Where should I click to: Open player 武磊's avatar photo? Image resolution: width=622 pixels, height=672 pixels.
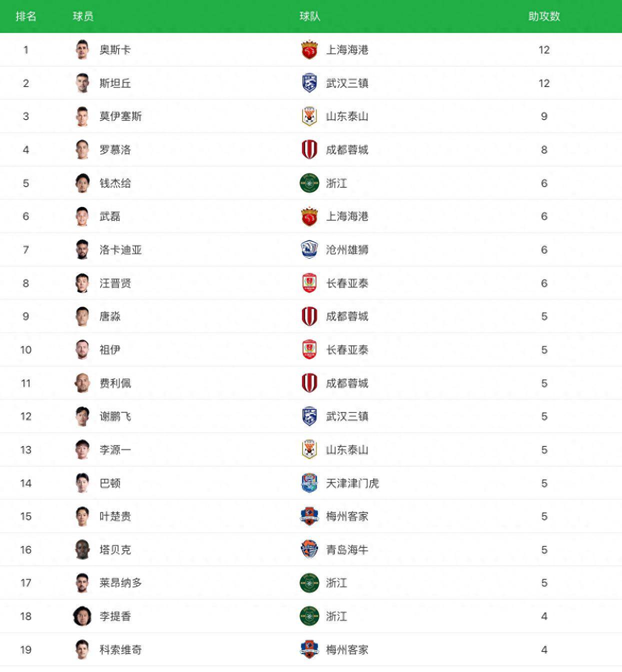82,216
